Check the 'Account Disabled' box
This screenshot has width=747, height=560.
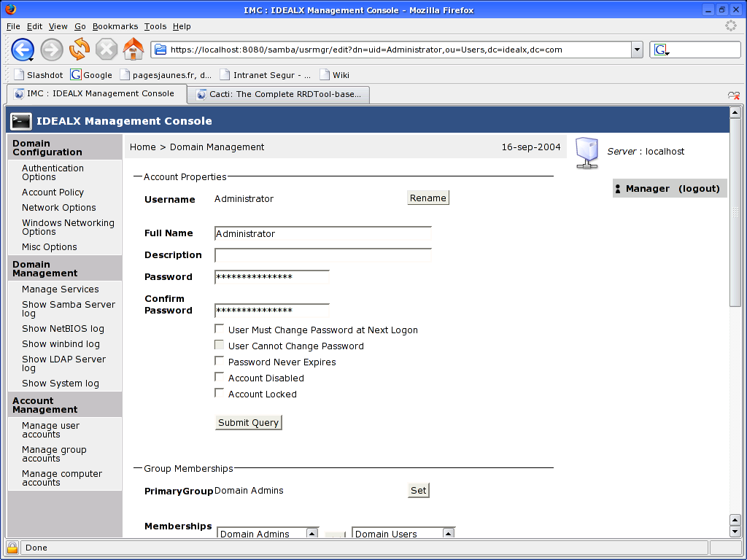pos(220,377)
